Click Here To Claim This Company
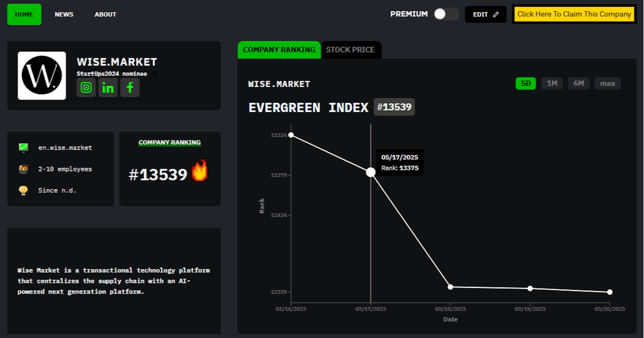644x338 pixels. (574, 14)
